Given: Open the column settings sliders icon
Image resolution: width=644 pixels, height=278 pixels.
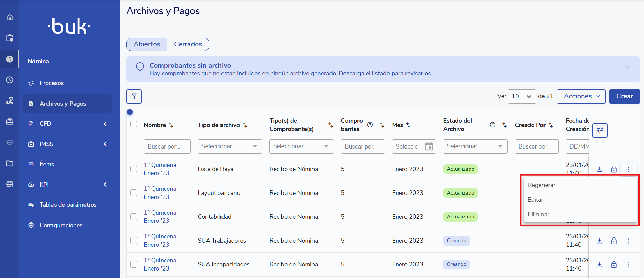Looking at the screenshot, I should tap(600, 130).
